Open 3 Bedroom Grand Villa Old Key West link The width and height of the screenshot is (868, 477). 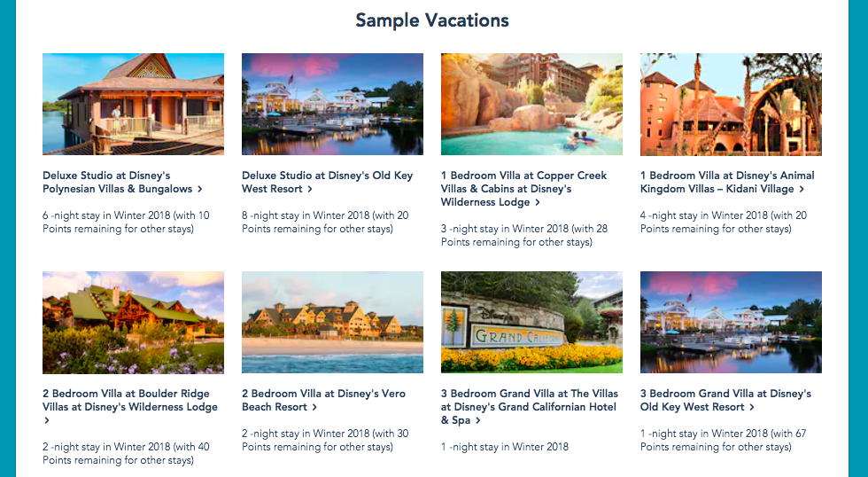pos(725,401)
